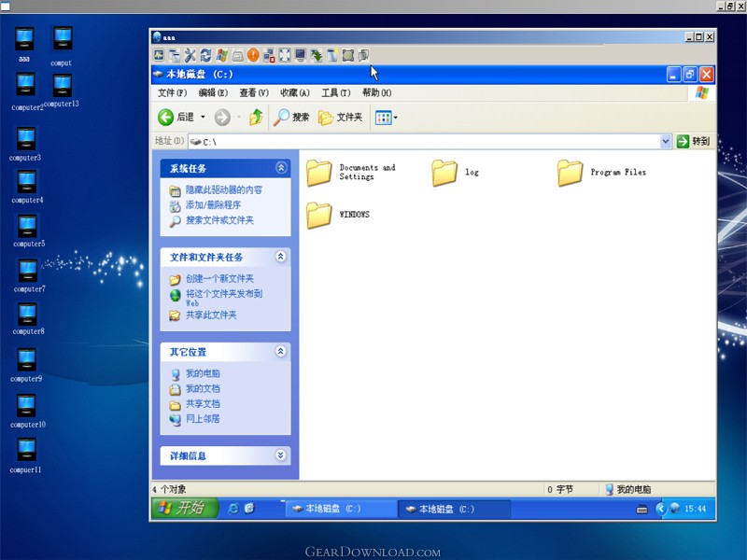
Task: Open 我的文档 from the 其它位置 panel
Action: [203, 388]
